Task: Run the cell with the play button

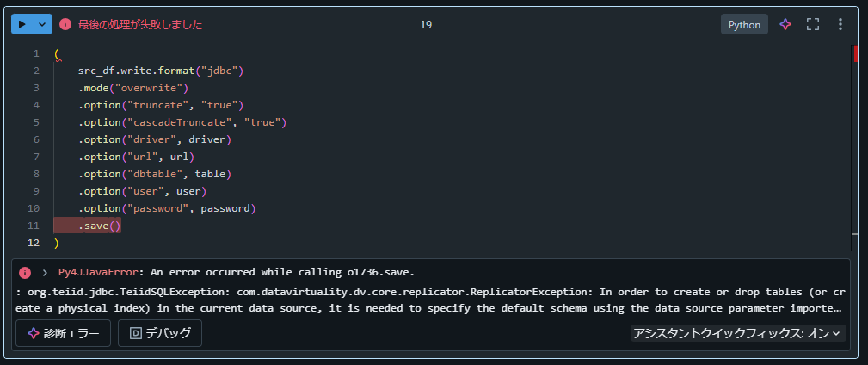Action: [x=22, y=24]
